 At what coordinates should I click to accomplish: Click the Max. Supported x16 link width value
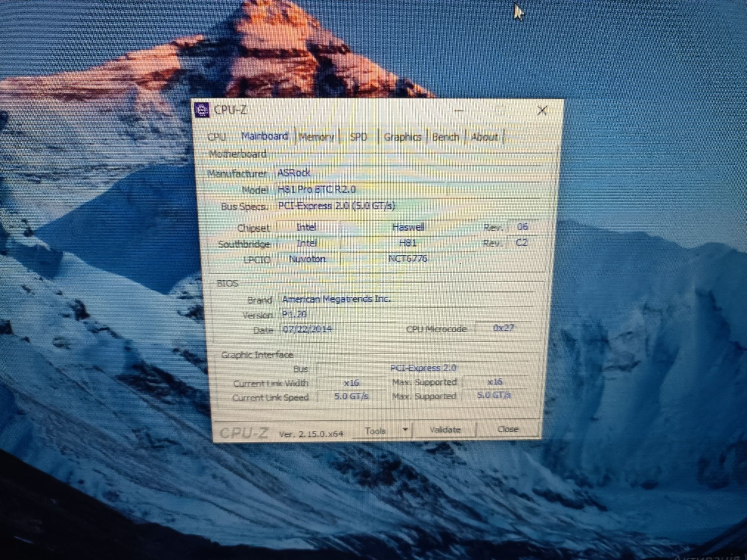[495, 382]
